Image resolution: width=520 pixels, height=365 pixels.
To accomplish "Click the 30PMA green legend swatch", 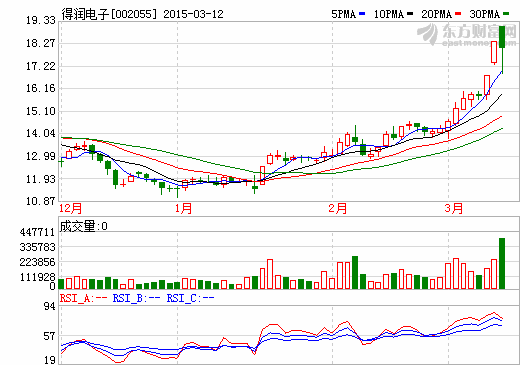I will [x=506, y=14].
